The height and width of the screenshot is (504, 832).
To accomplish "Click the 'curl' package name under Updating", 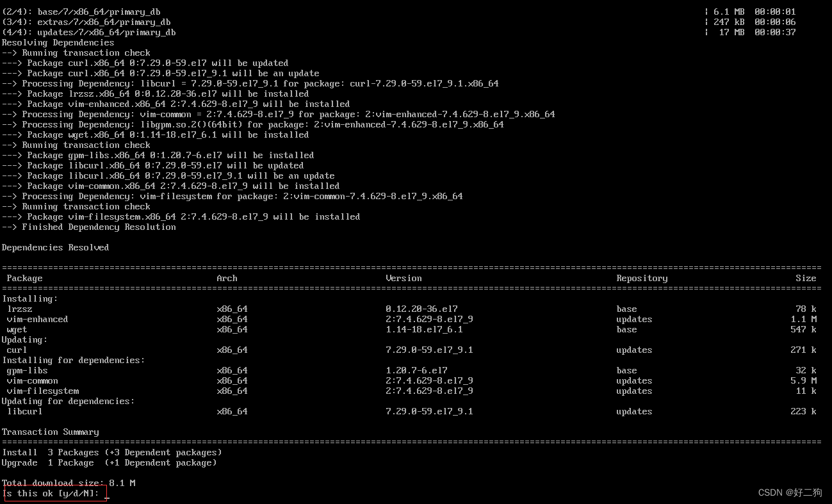I will pyautogui.click(x=17, y=350).
